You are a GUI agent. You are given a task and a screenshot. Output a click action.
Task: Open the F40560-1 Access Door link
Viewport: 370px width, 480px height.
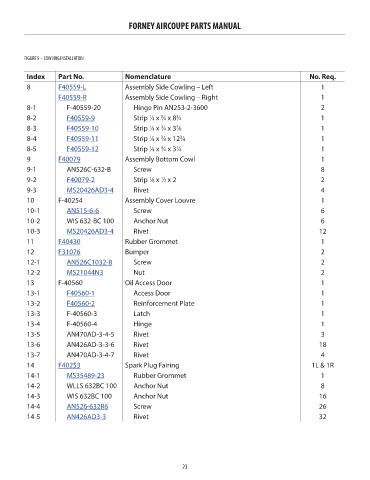pos(81,294)
